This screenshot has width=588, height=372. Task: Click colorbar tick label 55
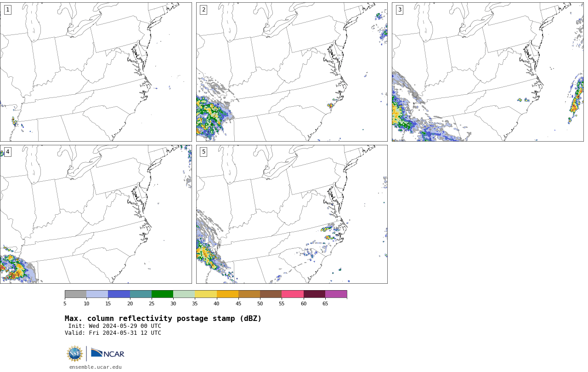pyautogui.click(x=282, y=303)
